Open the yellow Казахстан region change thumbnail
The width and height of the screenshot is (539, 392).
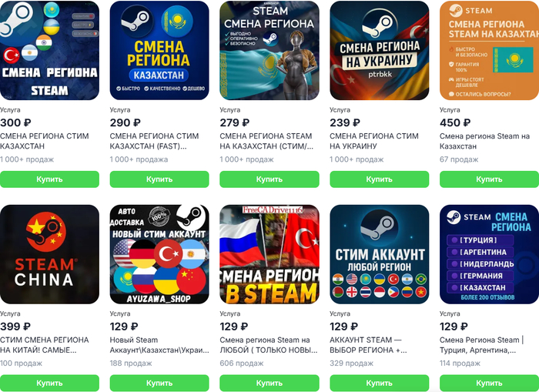tap(159, 50)
